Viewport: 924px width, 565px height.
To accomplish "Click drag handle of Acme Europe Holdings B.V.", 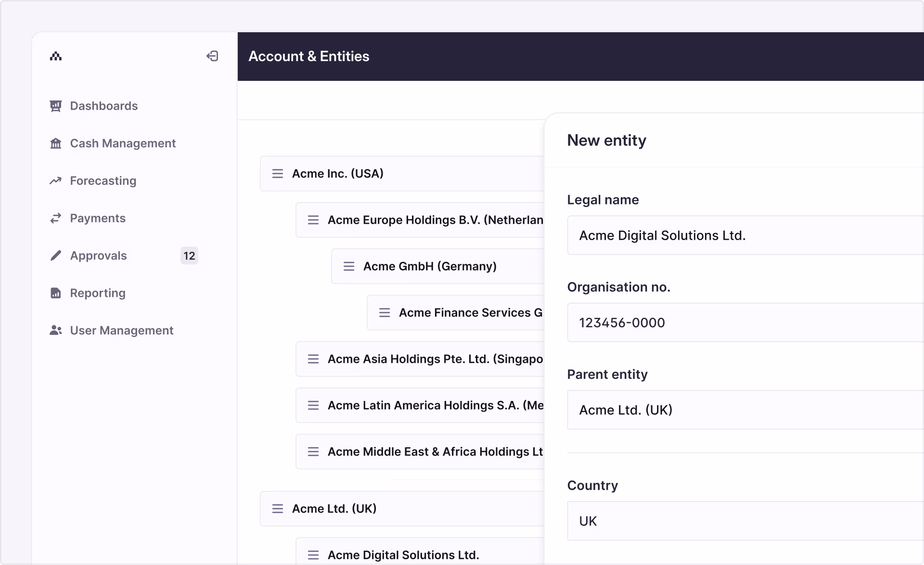I will pos(313,220).
